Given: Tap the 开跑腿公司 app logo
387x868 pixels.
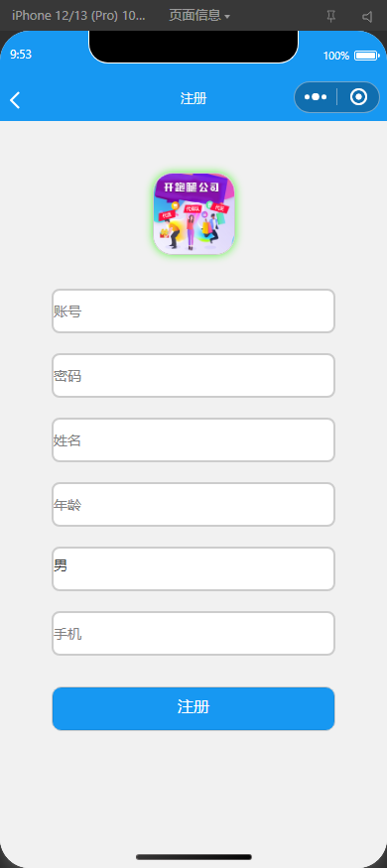Looking at the screenshot, I should click(193, 213).
